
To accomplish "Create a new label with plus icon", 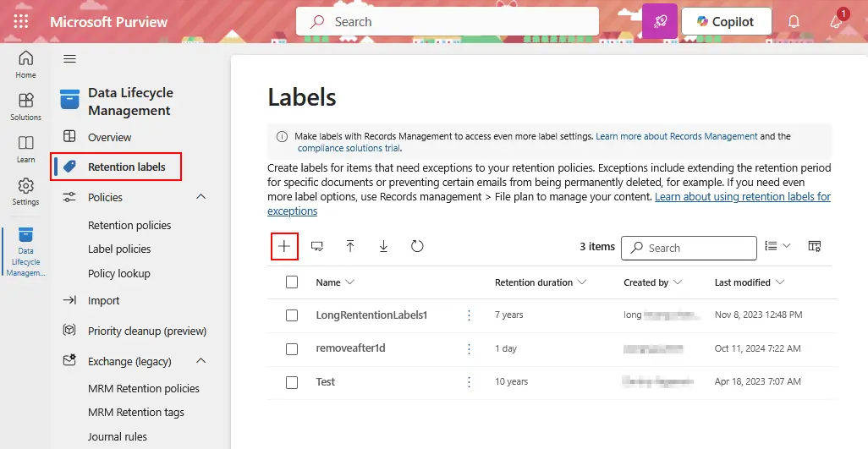I will 284,246.
